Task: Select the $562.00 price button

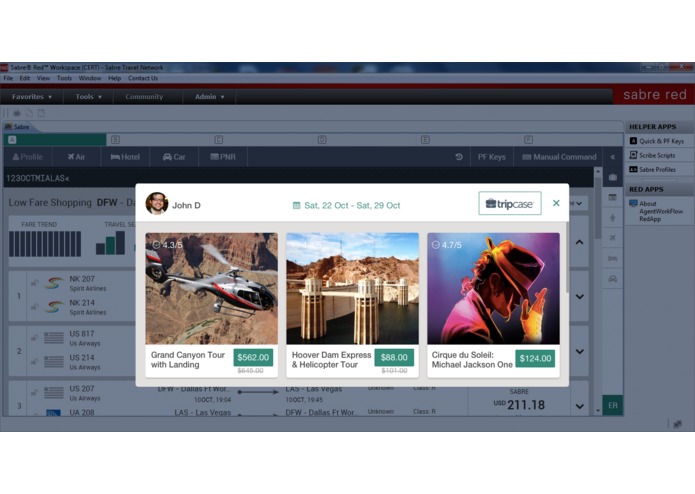Action: pyautogui.click(x=253, y=358)
